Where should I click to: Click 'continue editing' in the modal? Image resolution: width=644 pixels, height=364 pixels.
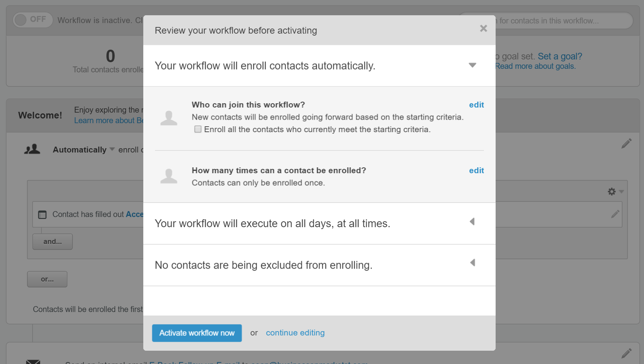(x=295, y=333)
